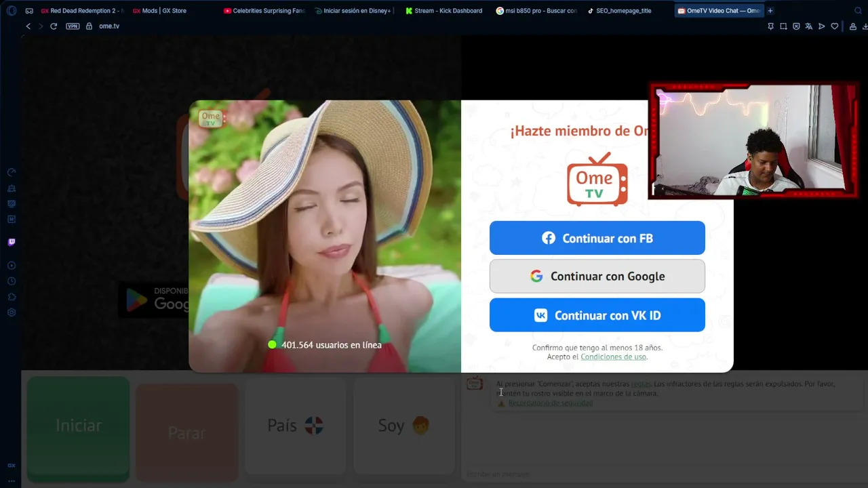
Task: Open Twitch panel in sidebar
Action: click(x=12, y=242)
